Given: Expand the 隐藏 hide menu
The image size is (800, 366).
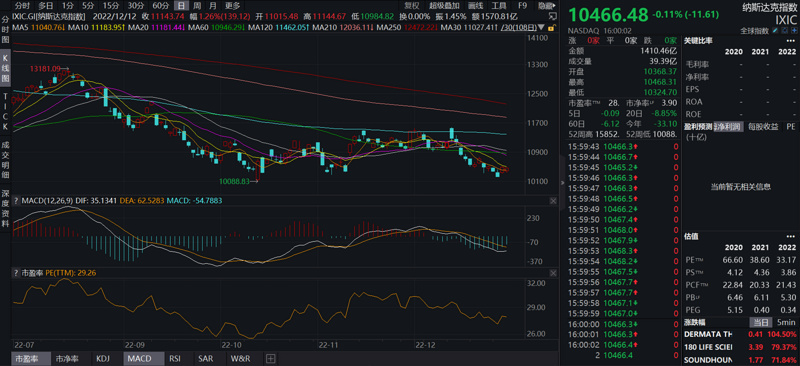Looking at the screenshot, I should pos(548,6).
